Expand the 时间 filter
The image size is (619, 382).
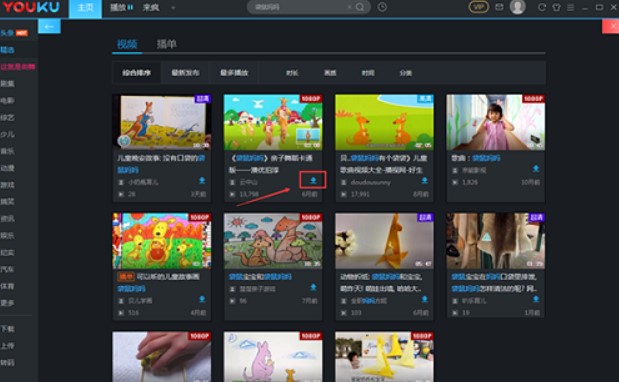pyautogui.click(x=368, y=73)
